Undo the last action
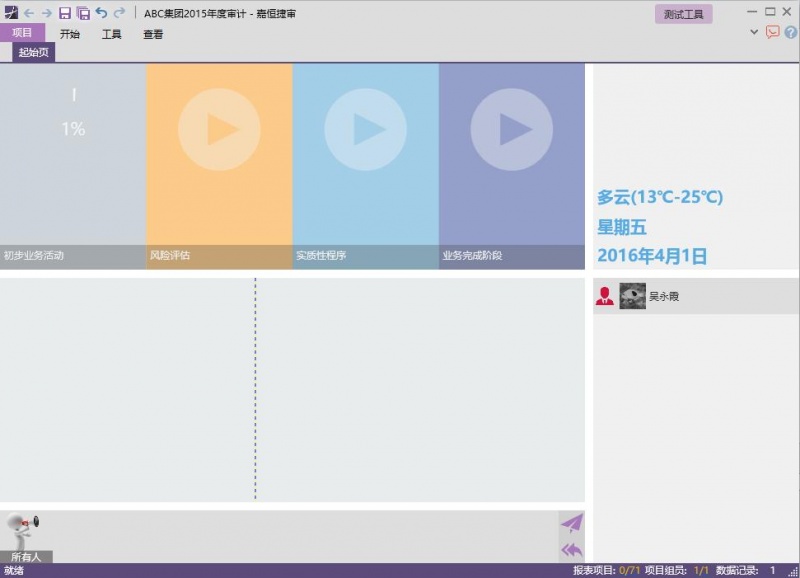The height and width of the screenshot is (578, 800). click(x=101, y=13)
